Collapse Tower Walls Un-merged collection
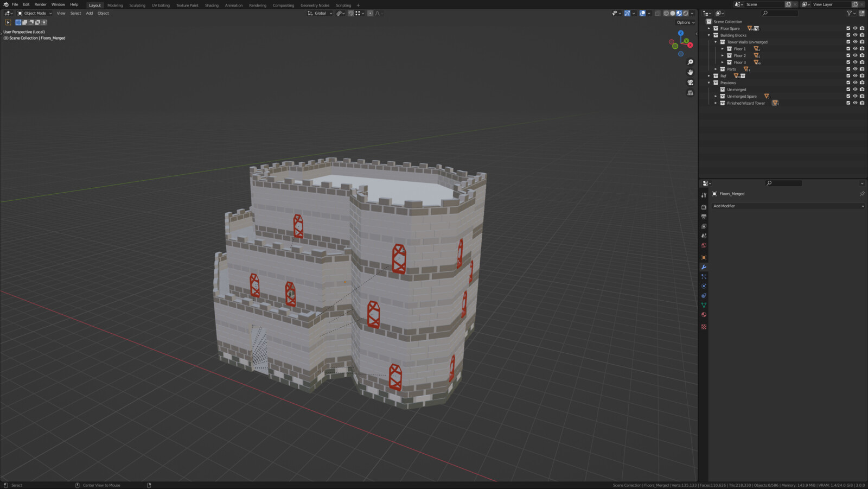Screen dimensions: 868x489 (716, 42)
